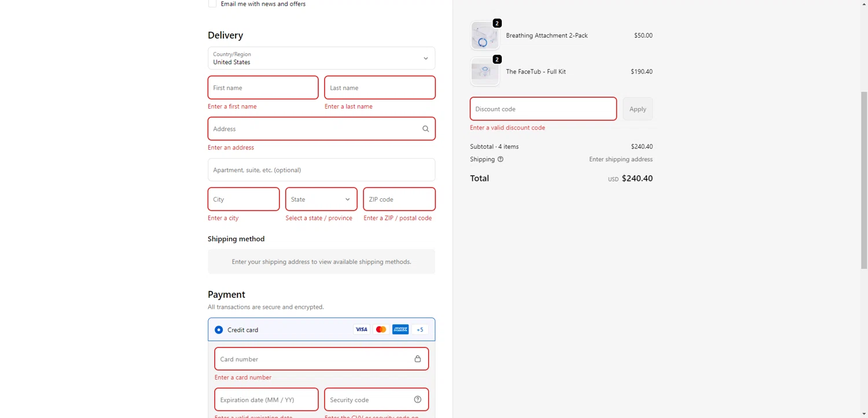Image resolution: width=868 pixels, height=418 pixels.
Task: Focus the Card number field
Action: 321,358
